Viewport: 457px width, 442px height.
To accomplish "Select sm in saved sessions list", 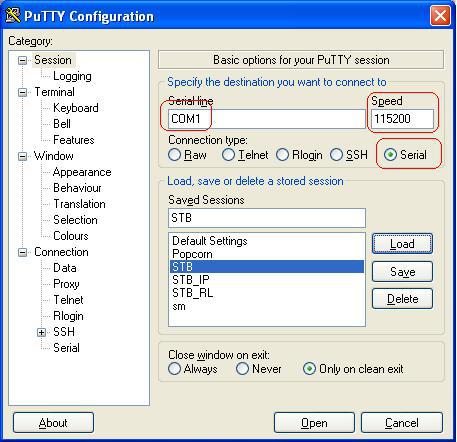I will 267,306.
